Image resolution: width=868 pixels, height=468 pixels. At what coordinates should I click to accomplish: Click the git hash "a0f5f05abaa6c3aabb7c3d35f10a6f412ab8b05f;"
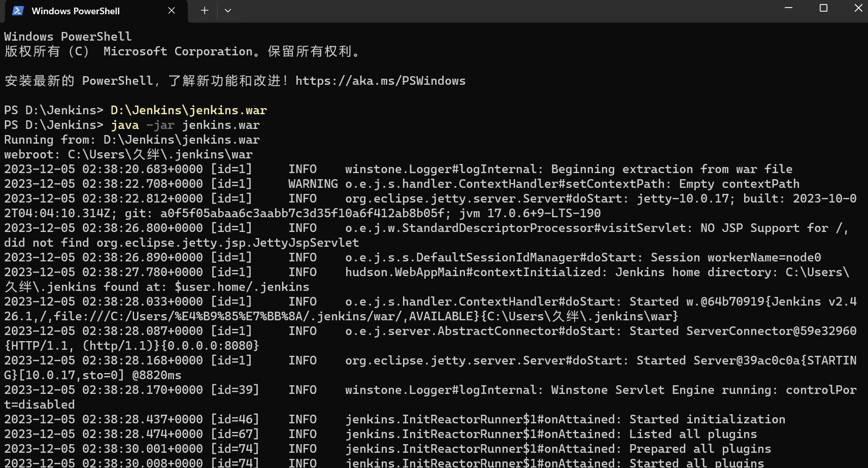[306, 214]
